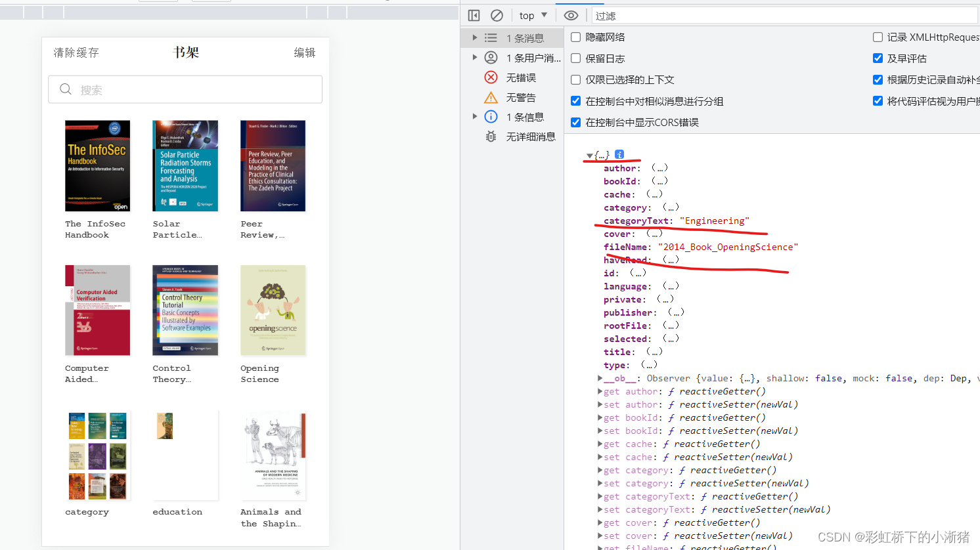This screenshot has height=550, width=980.
Task: Open Computer Aided Verification cover
Action: click(x=97, y=310)
